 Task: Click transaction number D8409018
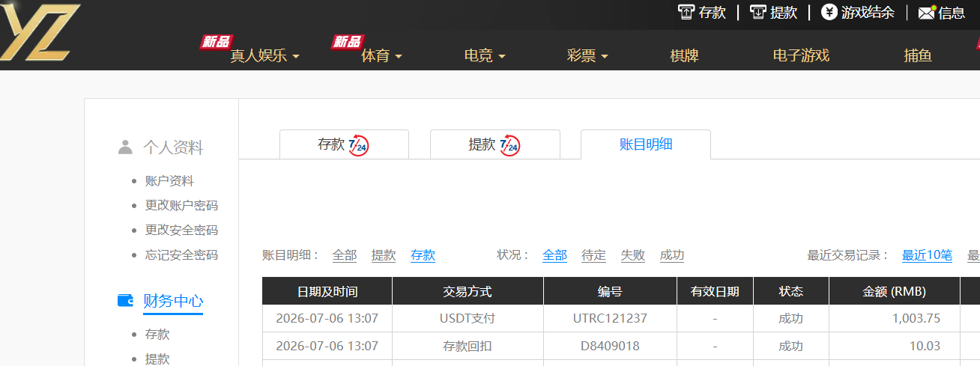tap(610, 346)
